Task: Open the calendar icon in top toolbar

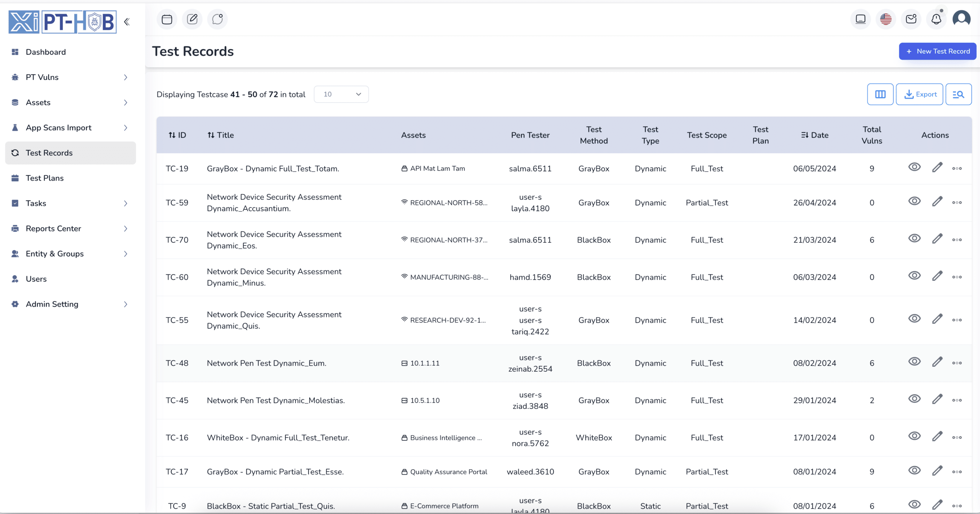Action: [x=167, y=19]
